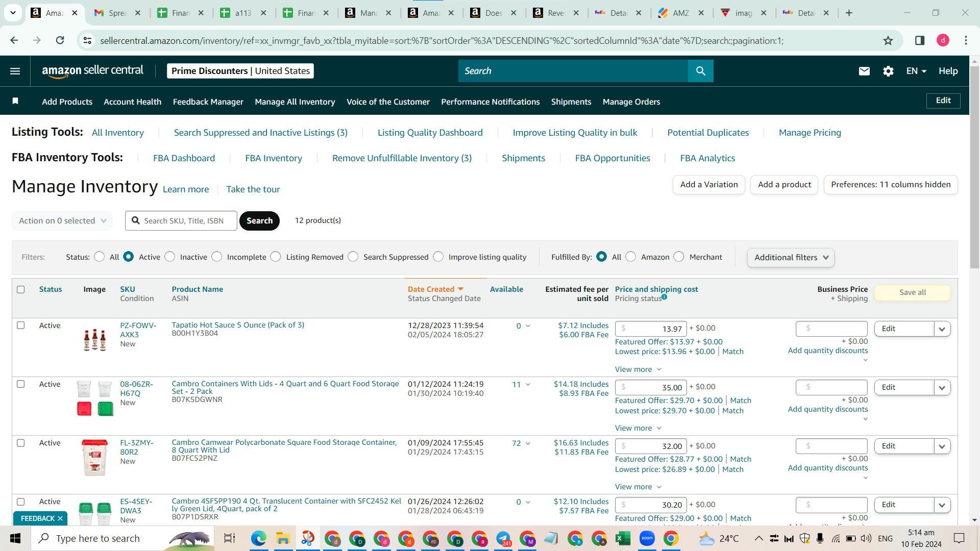This screenshot has width=980, height=551.
Task: Expand View more for Cambro Camwear pricing
Action: (x=638, y=487)
